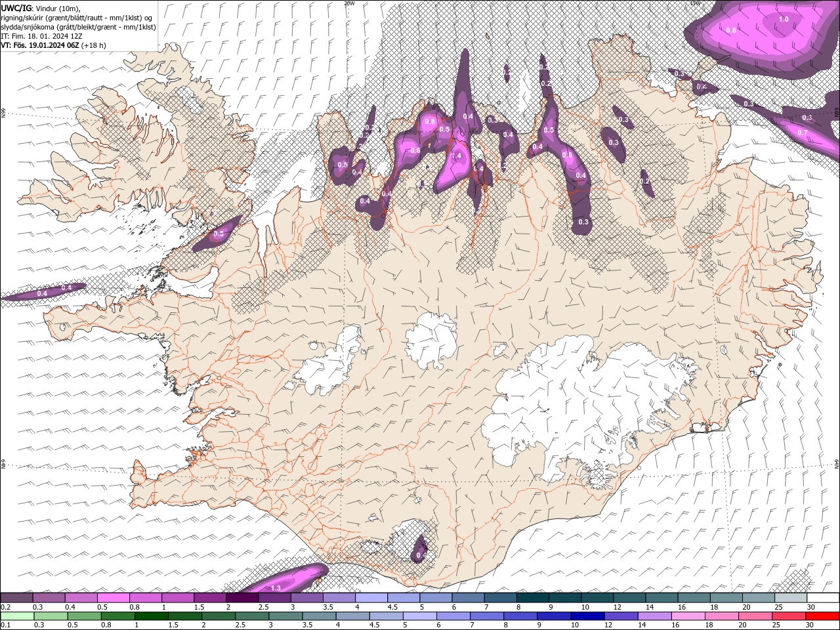Click the '15W' longitude label
This screenshot has width=840, height=630.
point(696,3)
